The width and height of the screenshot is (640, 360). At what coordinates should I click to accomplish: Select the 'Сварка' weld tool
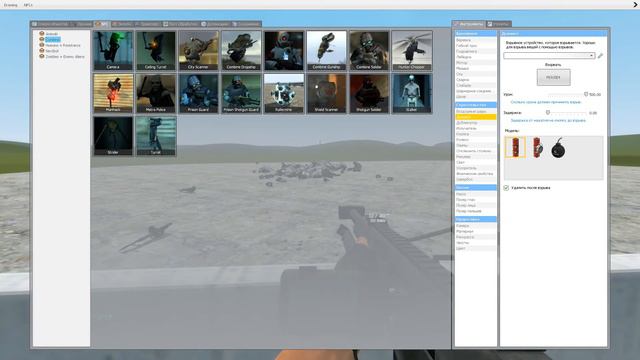tap(476, 80)
